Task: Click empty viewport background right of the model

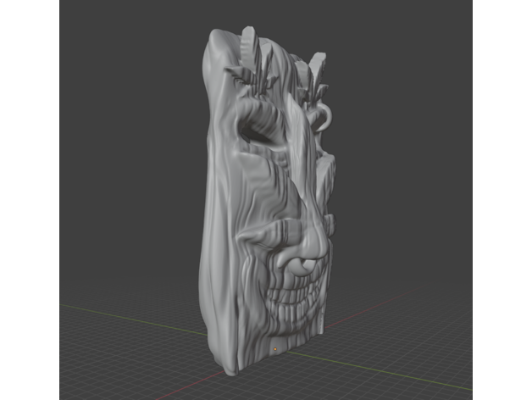Action: pyautogui.click(x=407, y=169)
